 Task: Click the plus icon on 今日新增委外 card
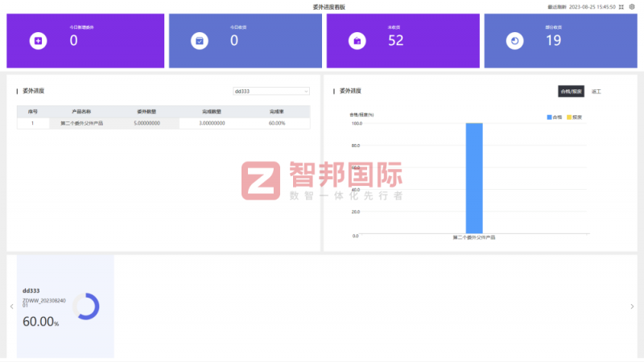click(x=38, y=40)
